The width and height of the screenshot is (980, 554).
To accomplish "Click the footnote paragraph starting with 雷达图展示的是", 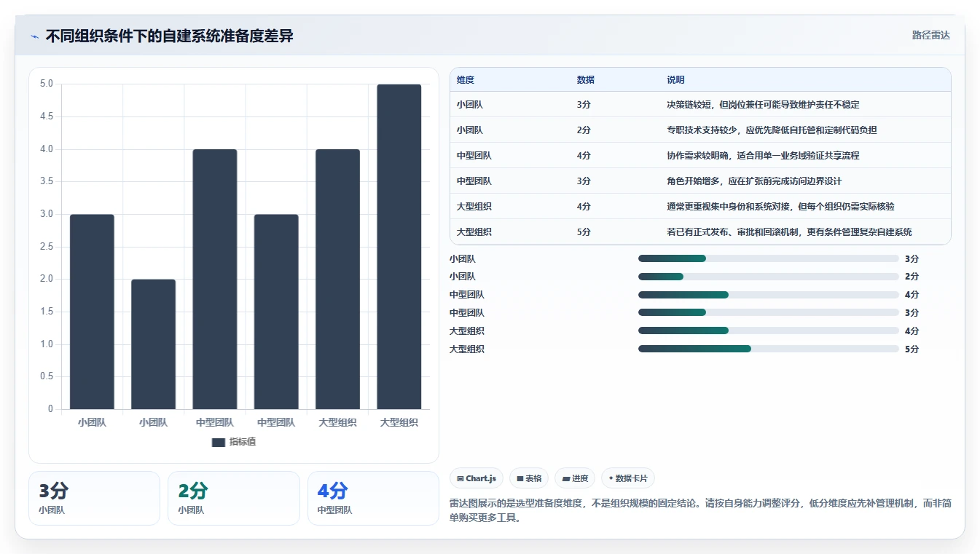I will click(x=700, y=510).
